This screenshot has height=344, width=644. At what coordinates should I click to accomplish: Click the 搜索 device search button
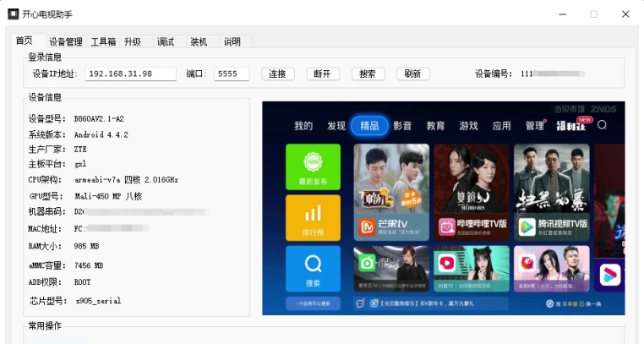click(368, 74)
